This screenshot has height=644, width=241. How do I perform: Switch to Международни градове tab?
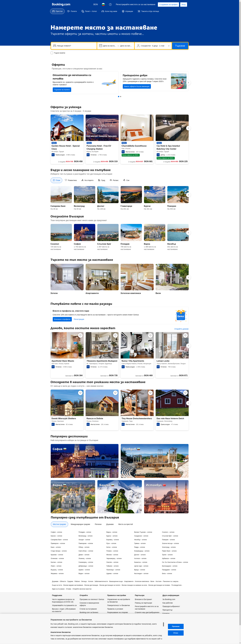click(x=80, y=524)
